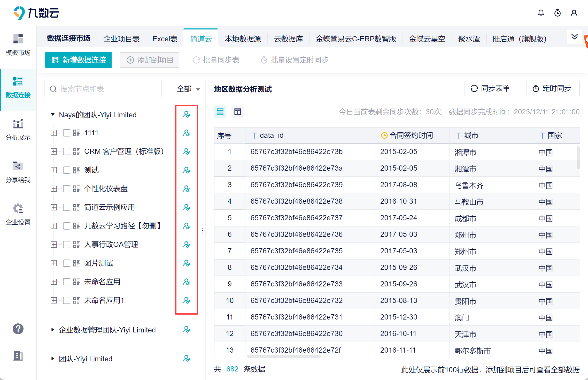Image resolution: width=588 pixels, height=380 pixels.
Task: Open the 全部 filter dropdown
Action: pyautogui.click(x=188, y=89)
